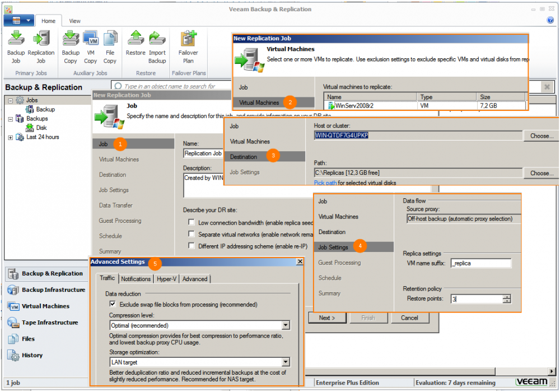Click the Next > button
Screen dimensions: 560x392
327,318
